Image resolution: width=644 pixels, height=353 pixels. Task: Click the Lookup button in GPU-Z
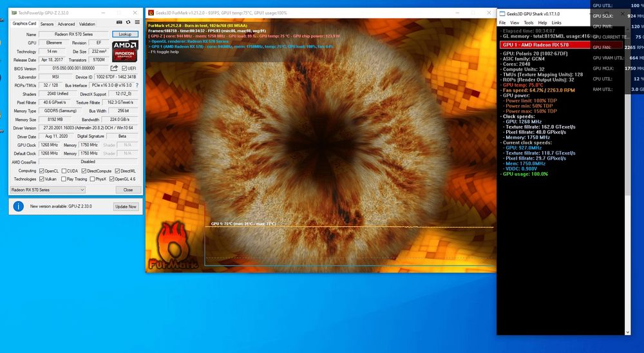tap(126, 34)
